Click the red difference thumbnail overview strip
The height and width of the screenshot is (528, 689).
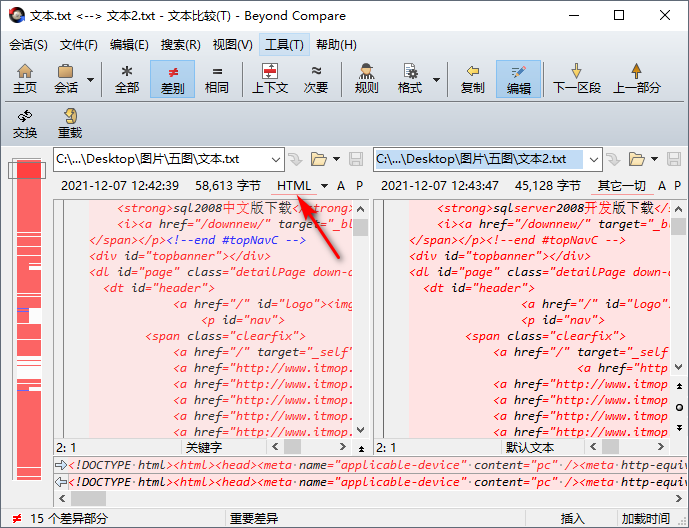click(x=29, y=319)
